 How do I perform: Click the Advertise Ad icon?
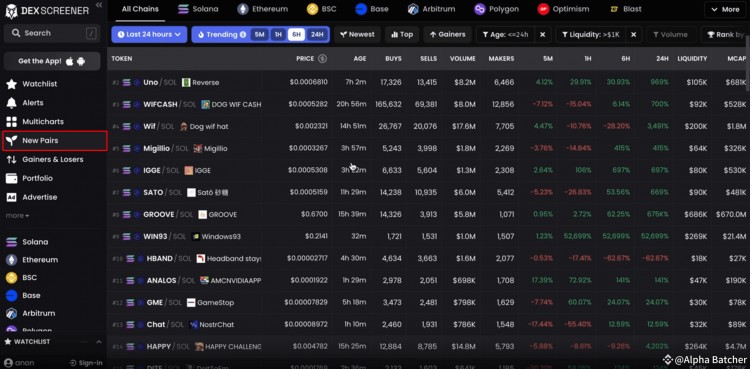[11, 197]
